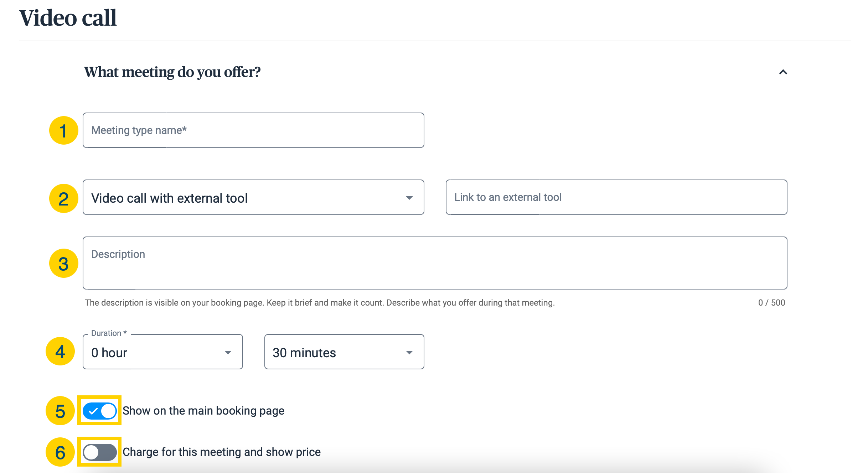Screen dimensions: 868x473
Task: Click the yellow step 5 badge
Action: click(60, 411)
